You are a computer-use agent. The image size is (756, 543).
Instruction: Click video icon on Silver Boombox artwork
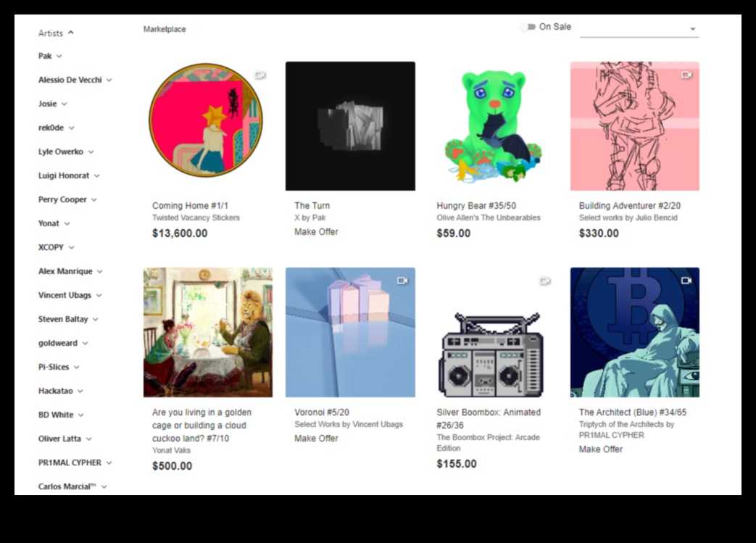pos(545,281)
